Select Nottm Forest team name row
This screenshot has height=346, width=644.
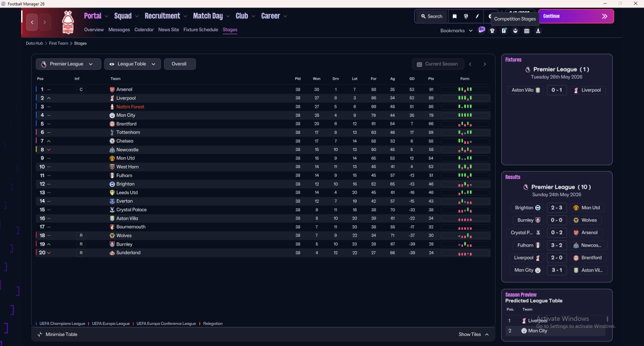(x=130, y=107)
